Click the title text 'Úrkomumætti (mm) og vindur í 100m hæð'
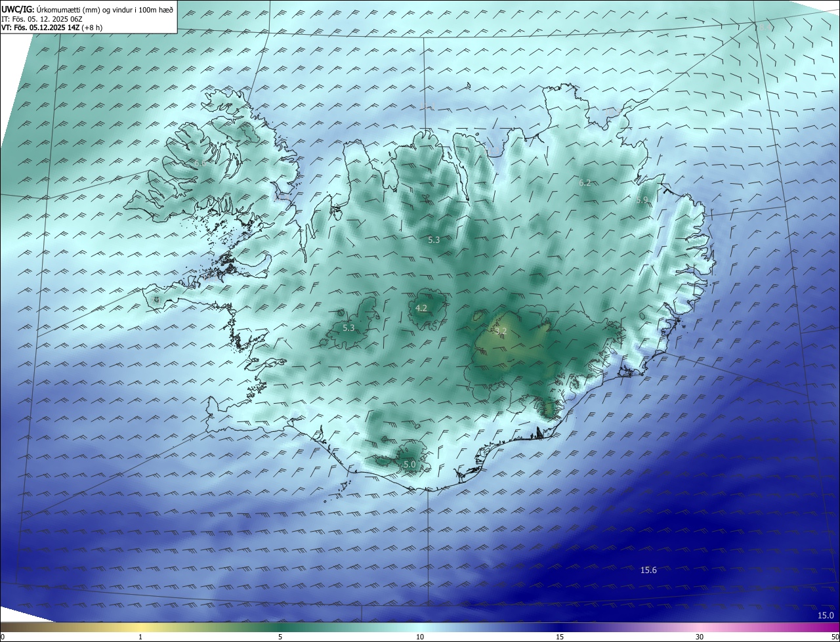840x642 pixels. tap(105, 9)
